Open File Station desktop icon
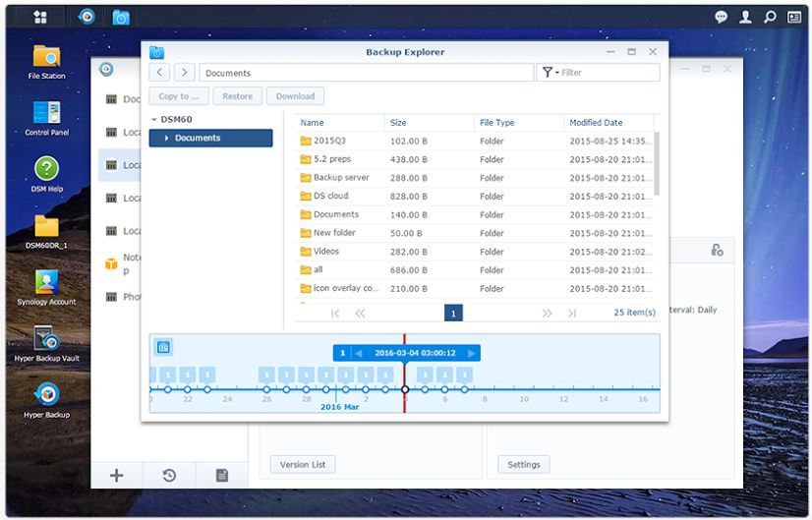This screenshot has height=520, width=812. 46,62
